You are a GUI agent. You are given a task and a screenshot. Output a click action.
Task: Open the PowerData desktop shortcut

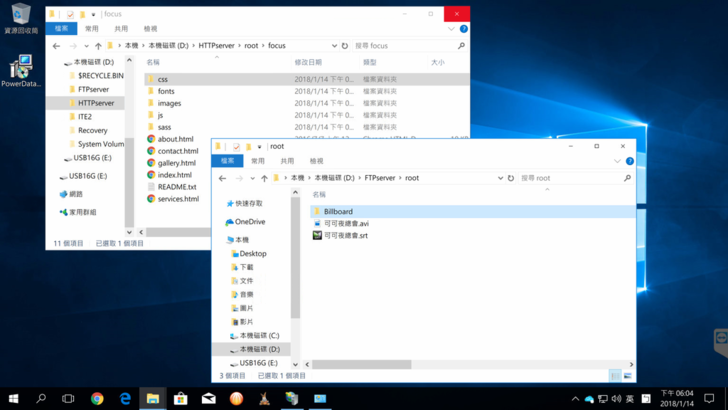point(20,70)
